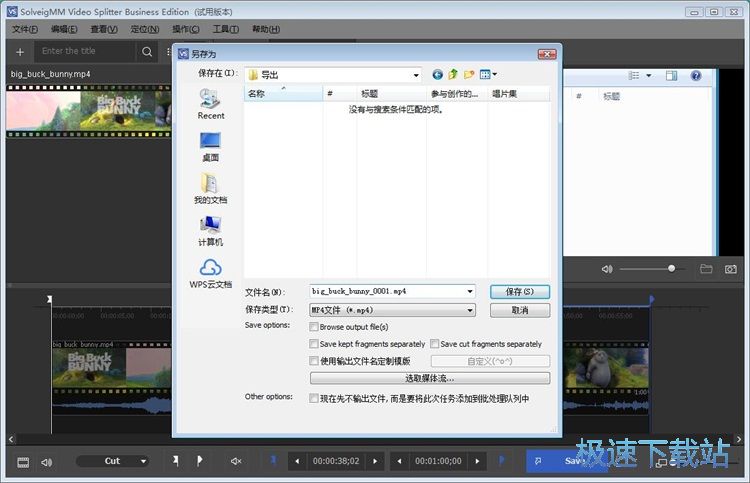Check the add to batch queue option
The width and height of the screenshot is (750, 483).
click(314, 398)
